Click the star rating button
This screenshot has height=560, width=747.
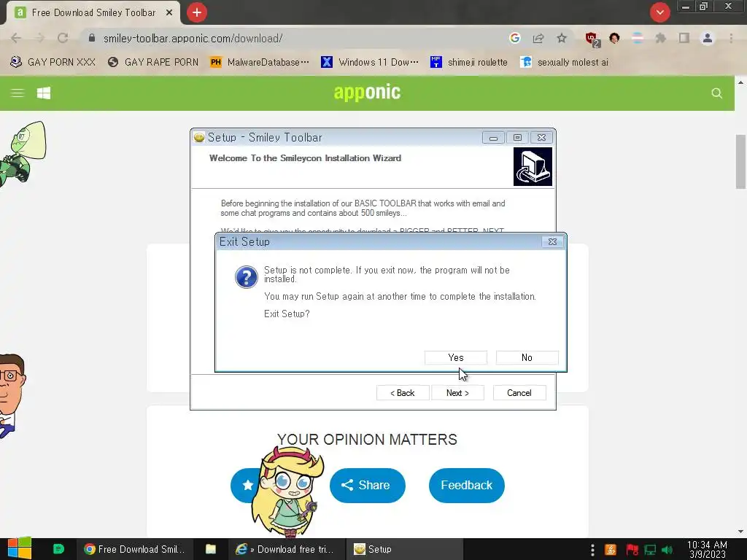click(247, 485)
